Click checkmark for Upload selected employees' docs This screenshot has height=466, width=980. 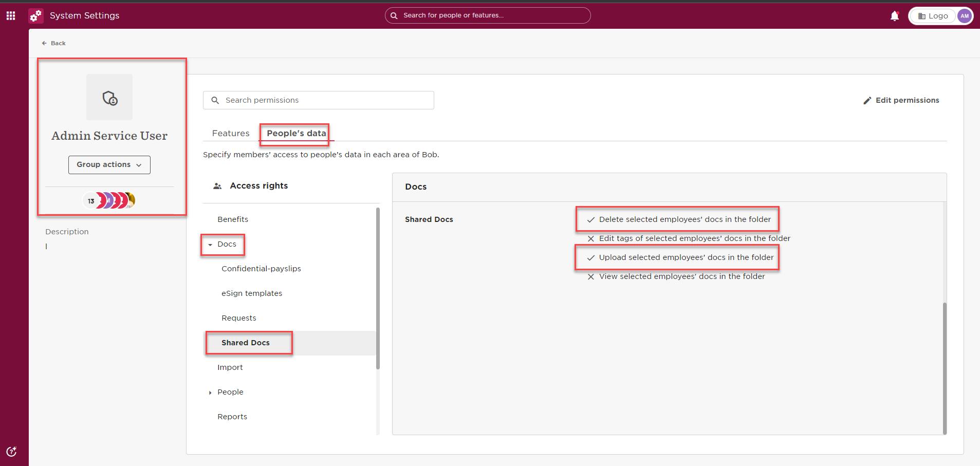tap(591, 258)
